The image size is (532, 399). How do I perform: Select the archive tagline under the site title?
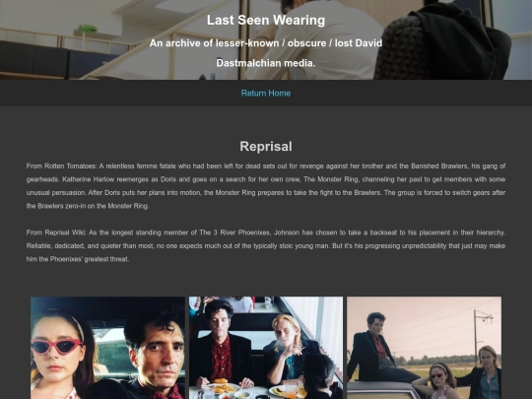click(266, 53)
